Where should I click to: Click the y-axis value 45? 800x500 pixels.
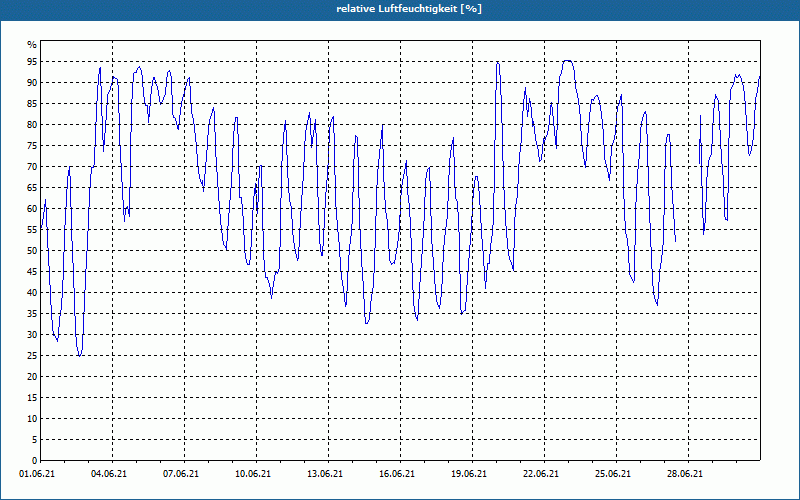[x=32, y=271]
